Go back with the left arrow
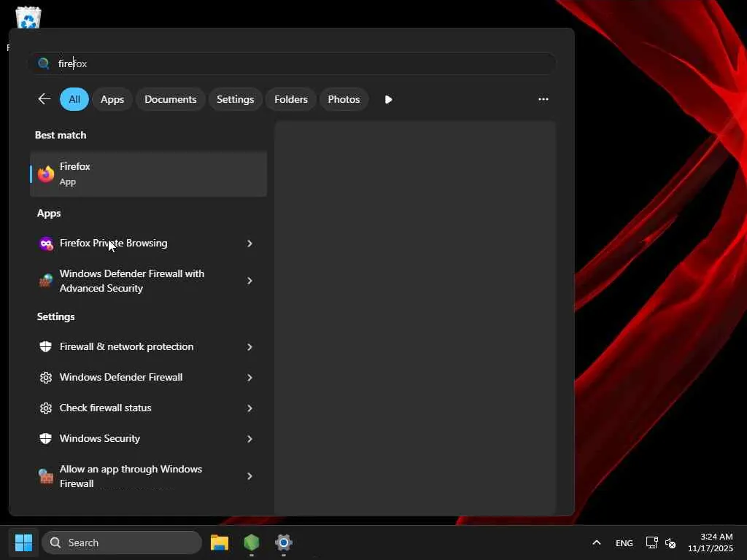 coord(44,99)
